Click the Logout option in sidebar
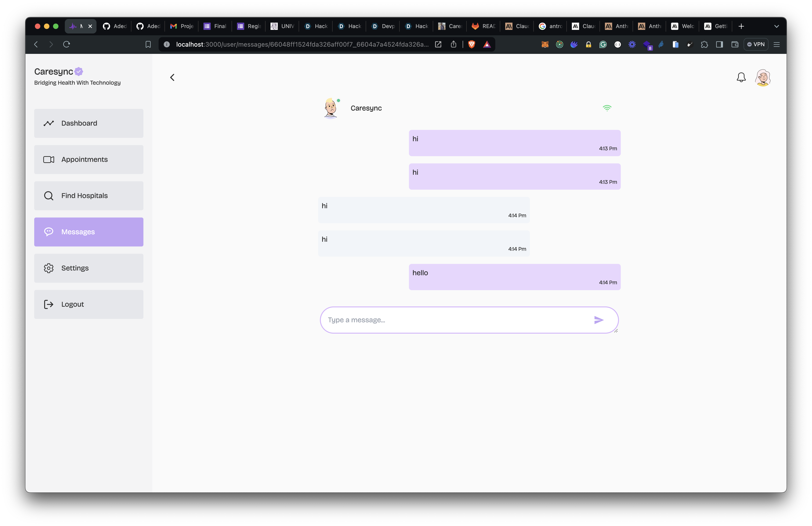812x526 pixels. (x=72, y=304)
